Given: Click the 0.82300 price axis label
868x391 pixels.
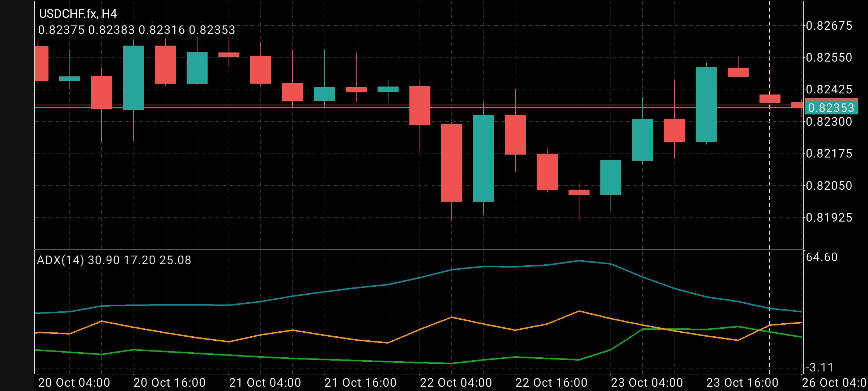Looking at the screenshot, I should click(829, 122).
